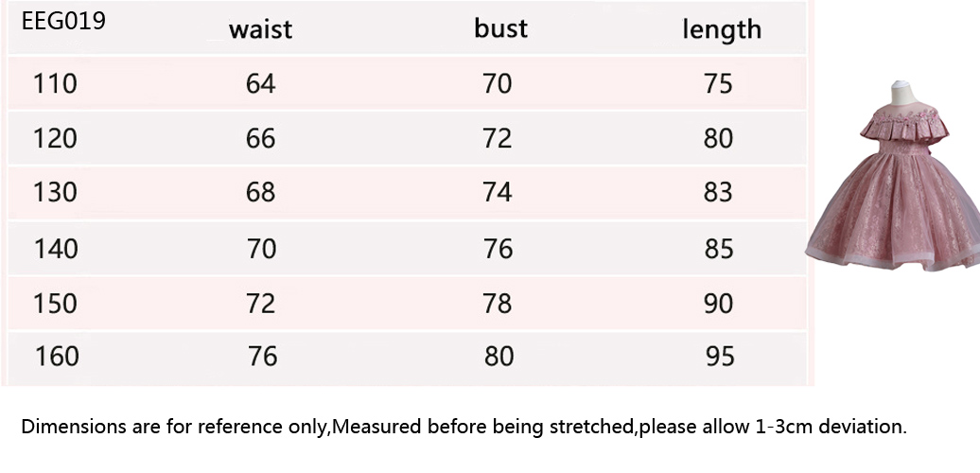Click bust value 72 for size 120

(x=497, y=139)
